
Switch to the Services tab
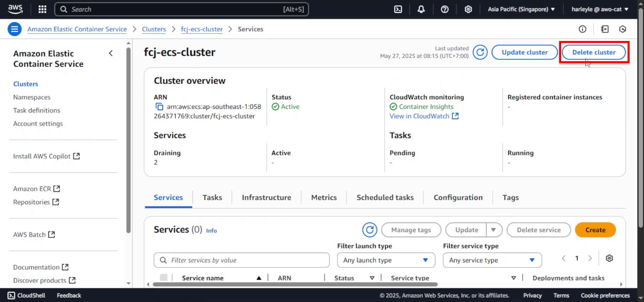point(168,198)
